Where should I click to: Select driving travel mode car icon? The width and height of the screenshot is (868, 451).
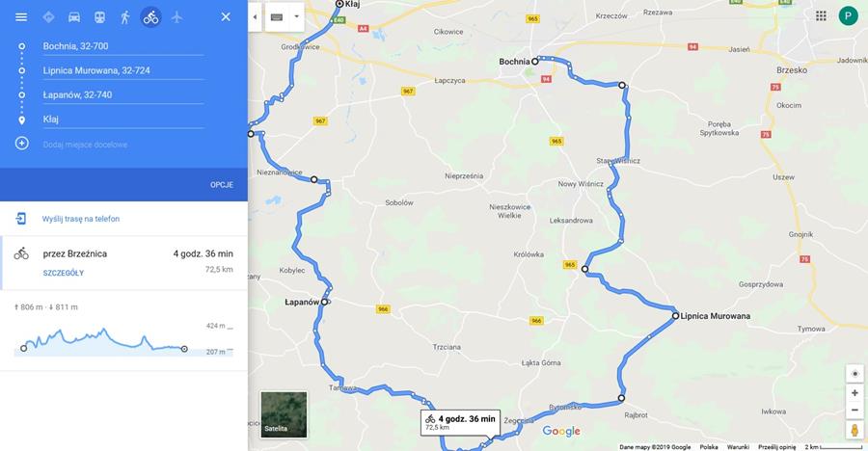click(74, 17)
